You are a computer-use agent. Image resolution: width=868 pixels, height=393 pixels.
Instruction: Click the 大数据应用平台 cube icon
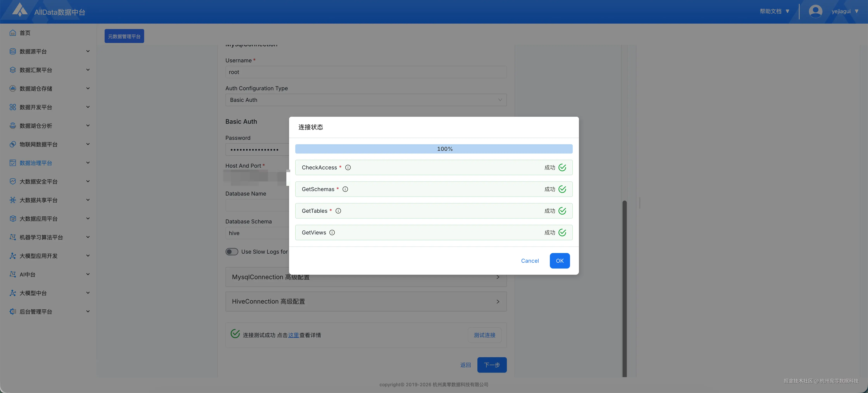click(13, 219)
